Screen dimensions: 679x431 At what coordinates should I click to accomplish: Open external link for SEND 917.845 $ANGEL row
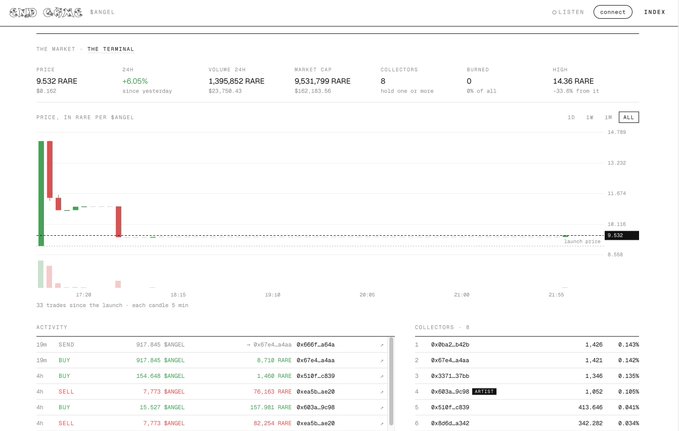tap(382, 345)
